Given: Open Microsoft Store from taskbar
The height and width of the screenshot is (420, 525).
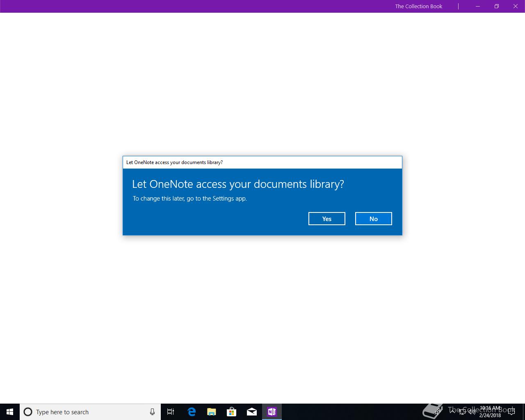Looking at the screenshot, I should (x=232, y=412).
